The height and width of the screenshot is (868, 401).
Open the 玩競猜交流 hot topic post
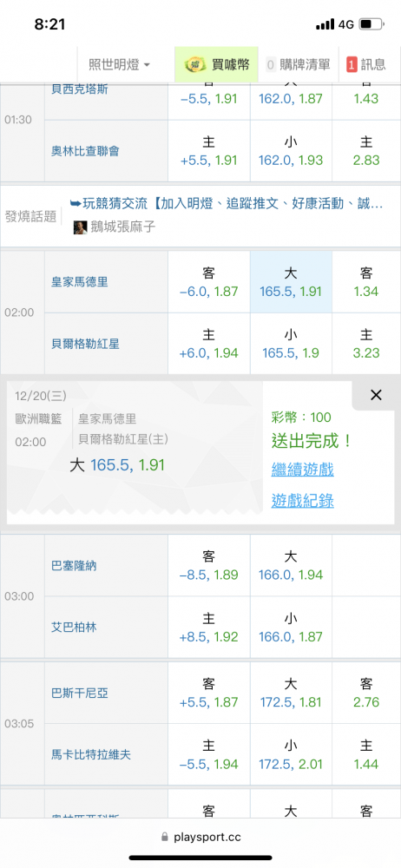[227, 204]
